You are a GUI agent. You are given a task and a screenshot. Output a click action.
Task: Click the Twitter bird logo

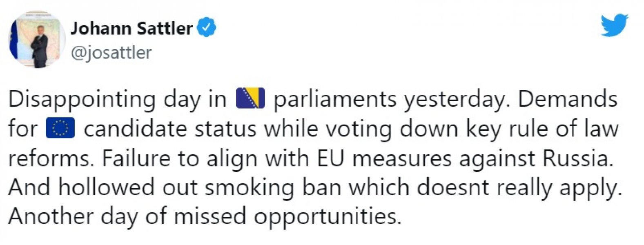click(x=614, y=25)
